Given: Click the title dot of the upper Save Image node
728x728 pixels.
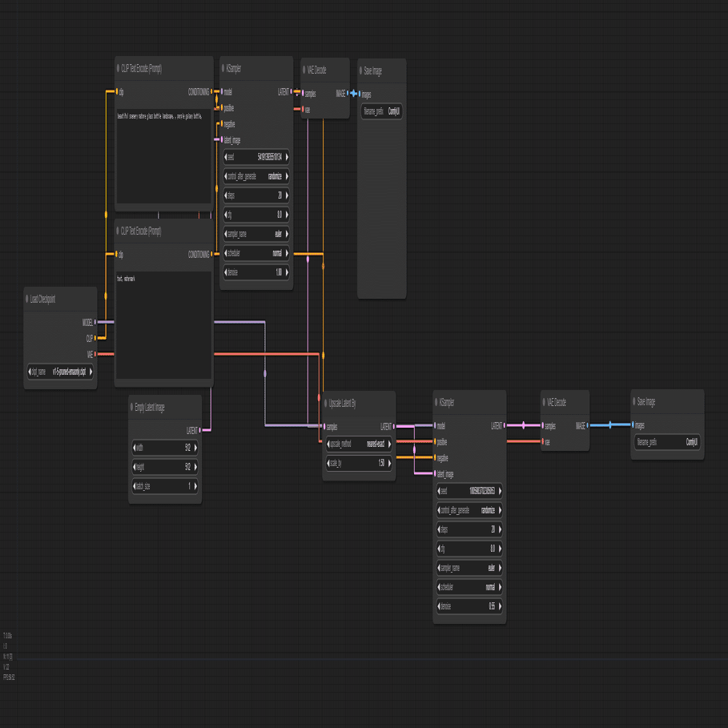Looking at the screenshot, I should 360,70.
